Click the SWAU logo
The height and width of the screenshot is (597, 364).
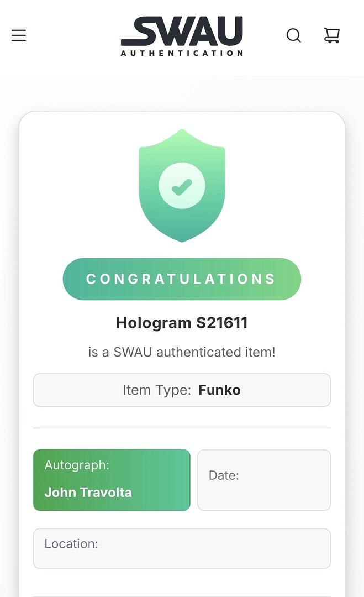coord(182,36)
